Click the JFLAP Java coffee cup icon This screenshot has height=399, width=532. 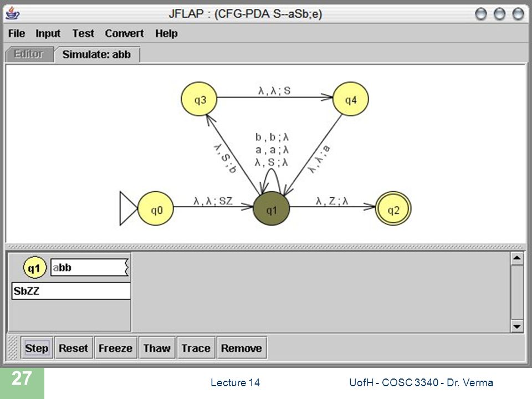[13, 13]
